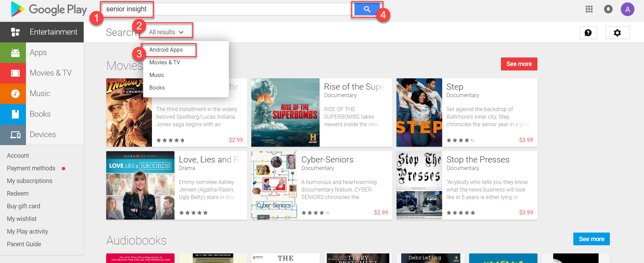Open My wishlist link
This screenshot has height=263, width=644.
22,219
